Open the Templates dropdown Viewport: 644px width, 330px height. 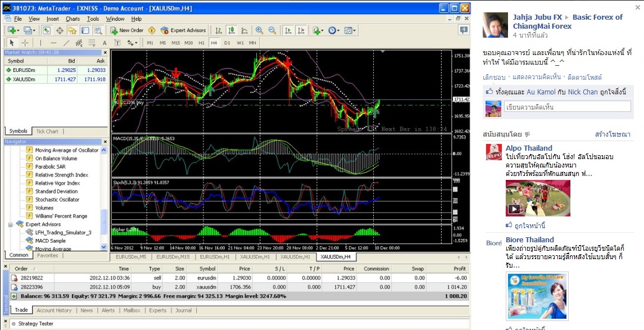coord(350,30)
